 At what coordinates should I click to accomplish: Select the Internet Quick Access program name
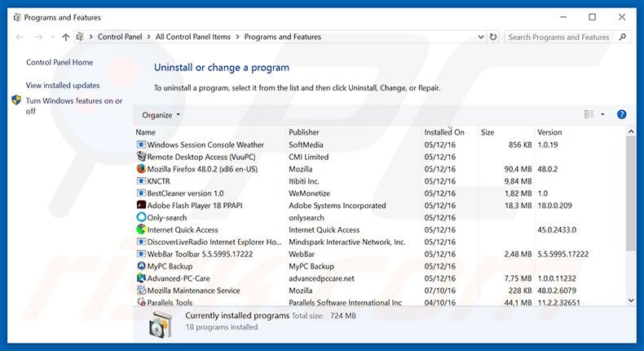[x=183, y=229]
